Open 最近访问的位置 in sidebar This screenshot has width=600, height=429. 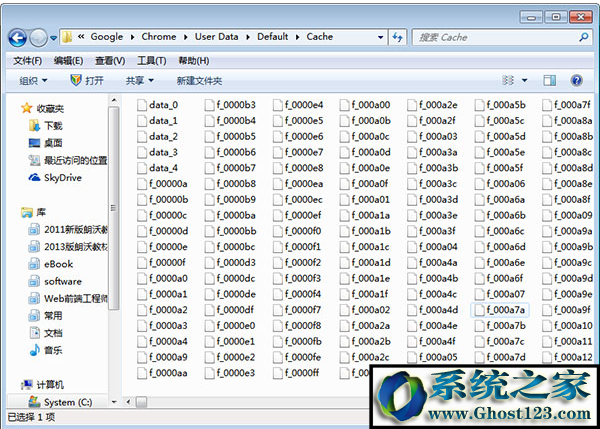tap(68, 160)
